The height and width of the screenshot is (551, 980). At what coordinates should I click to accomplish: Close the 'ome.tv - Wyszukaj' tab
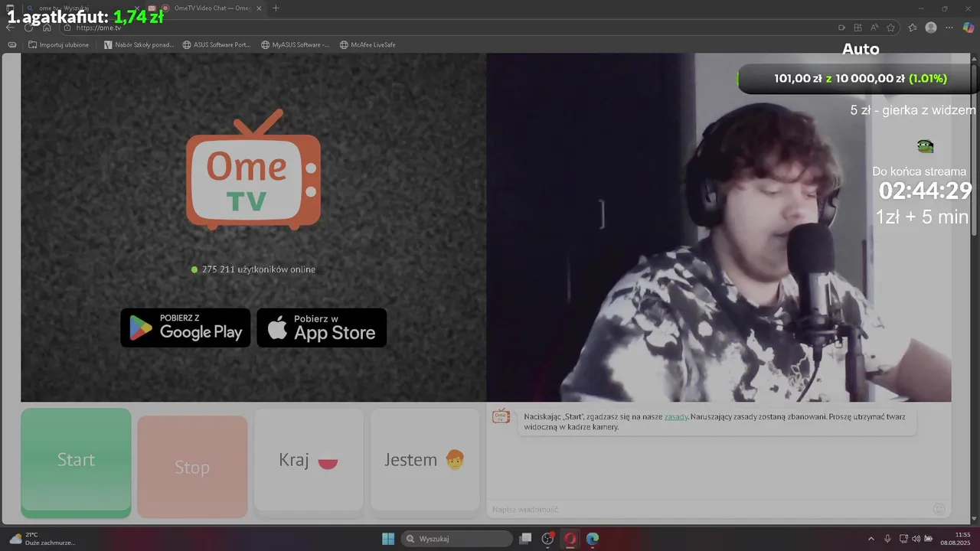136,8
